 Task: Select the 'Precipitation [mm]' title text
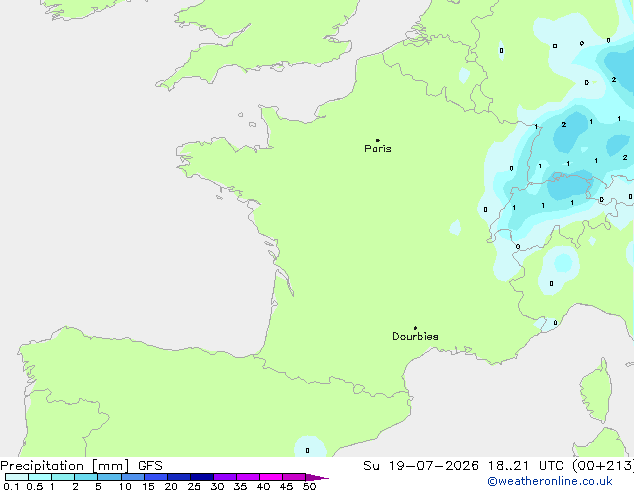(65, 466)
